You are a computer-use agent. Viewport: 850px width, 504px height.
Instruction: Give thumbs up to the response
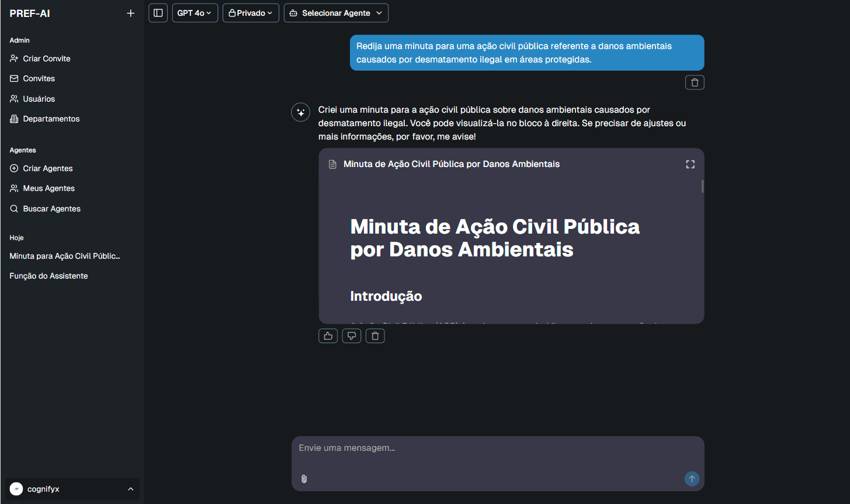(x=328, y=336)
